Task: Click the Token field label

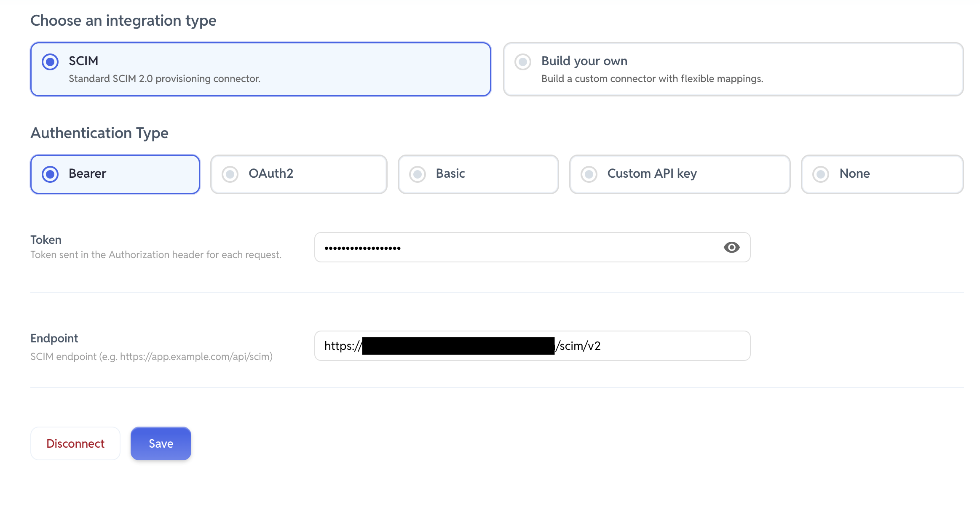Action: [46, 240]
